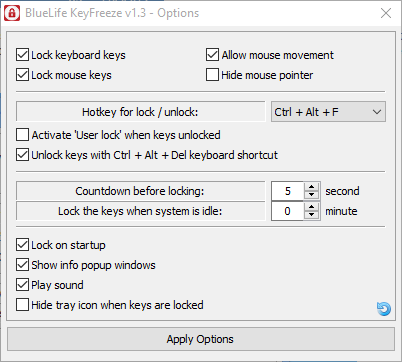Viewport: 402px width, 362px height.
Task: Turn off Lock on startup
Action: click(22, 245)
